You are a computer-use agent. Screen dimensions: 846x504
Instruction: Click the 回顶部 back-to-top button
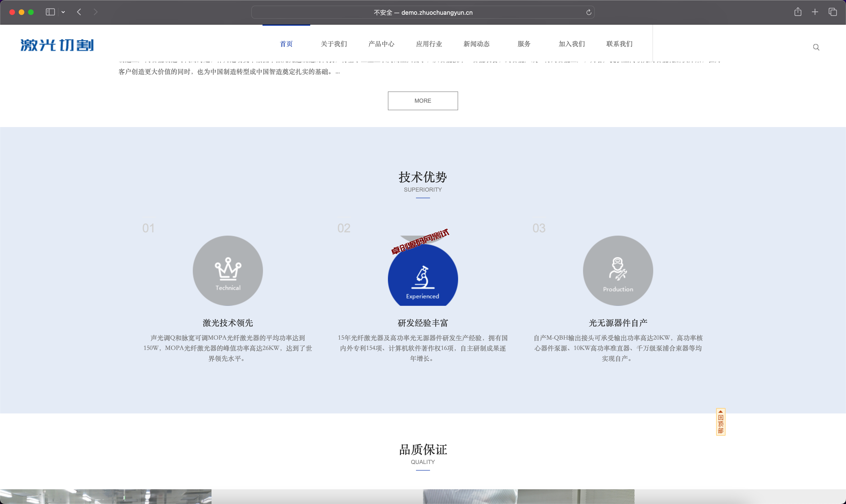tap(720, 422)
